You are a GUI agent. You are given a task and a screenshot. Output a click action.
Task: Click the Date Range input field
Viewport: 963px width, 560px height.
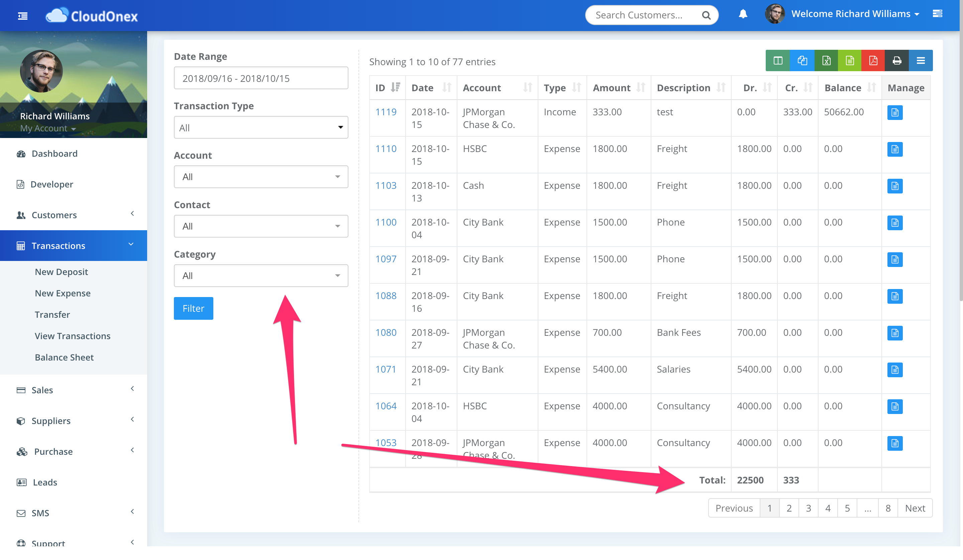[x=261, y=78]
